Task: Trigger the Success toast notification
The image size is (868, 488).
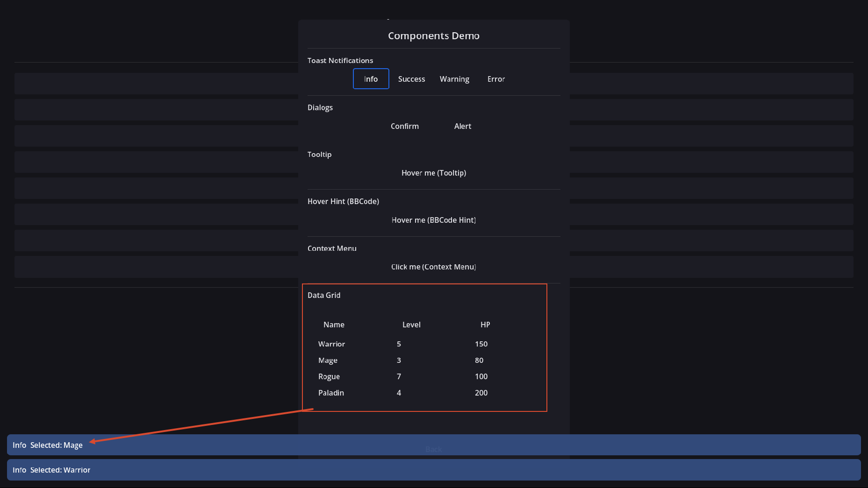Action: [411, 79]
